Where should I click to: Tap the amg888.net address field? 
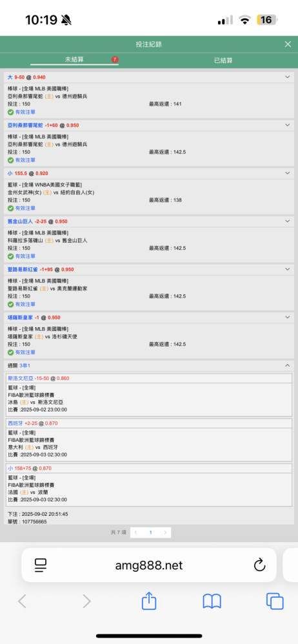click(x=149, y=565)
